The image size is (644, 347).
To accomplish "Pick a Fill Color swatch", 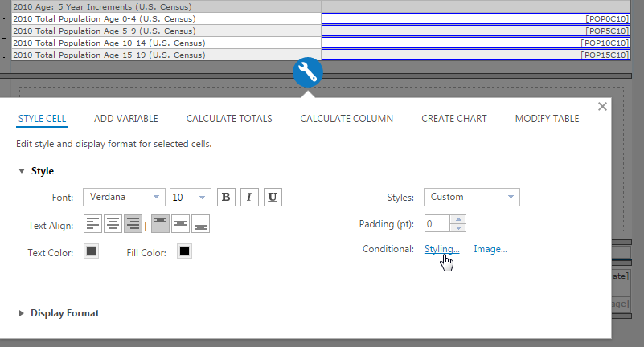I will 184,252.
